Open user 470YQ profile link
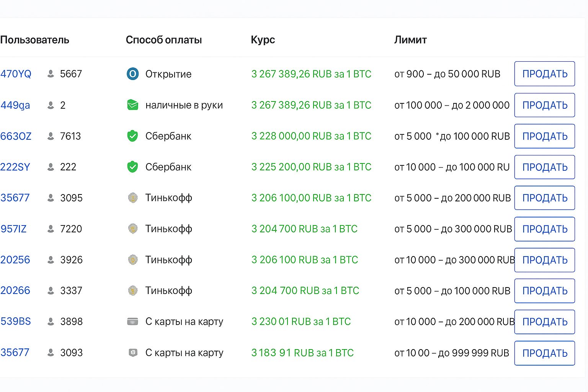Viewport: 588px width, 392px height. coord(16,74)
